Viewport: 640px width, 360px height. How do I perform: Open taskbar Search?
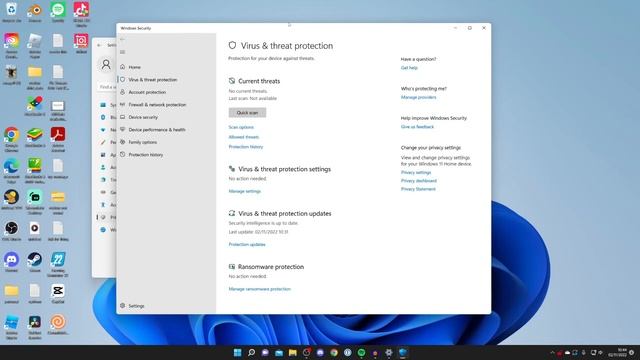coord(251,352)
